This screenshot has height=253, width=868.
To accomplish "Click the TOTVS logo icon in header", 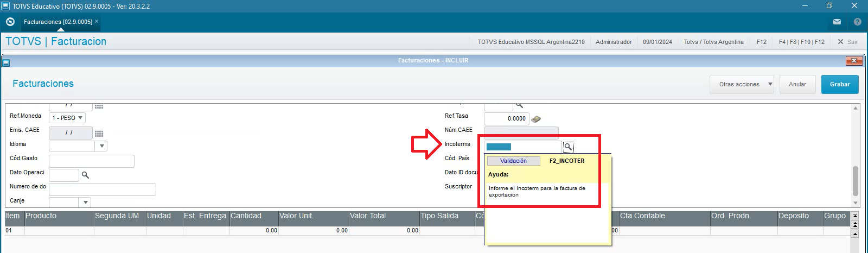I will tap(10, 22).
